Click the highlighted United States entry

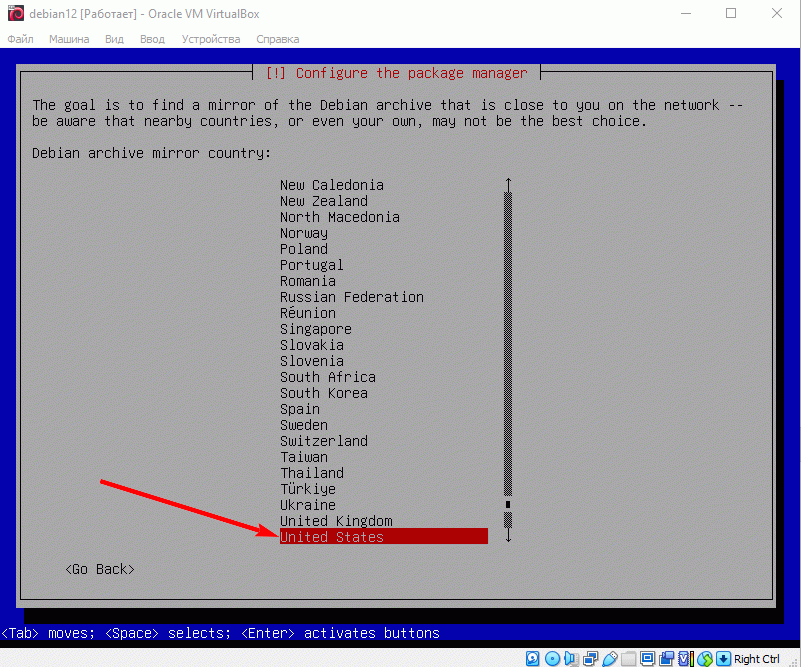coord(384,537)
